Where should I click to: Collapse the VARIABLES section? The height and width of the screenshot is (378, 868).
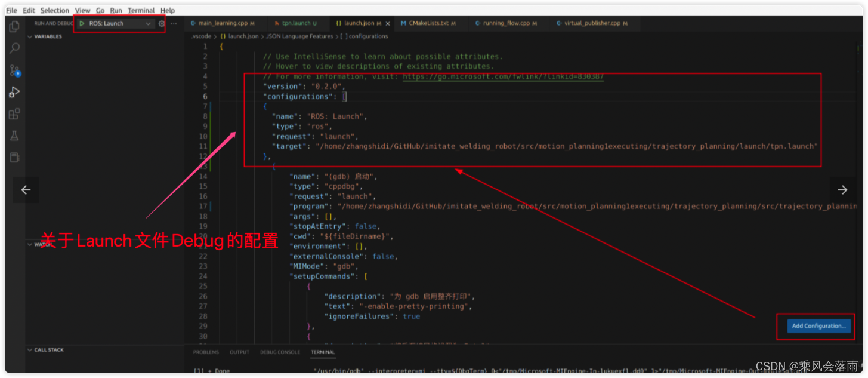click(x=30, y=36)
